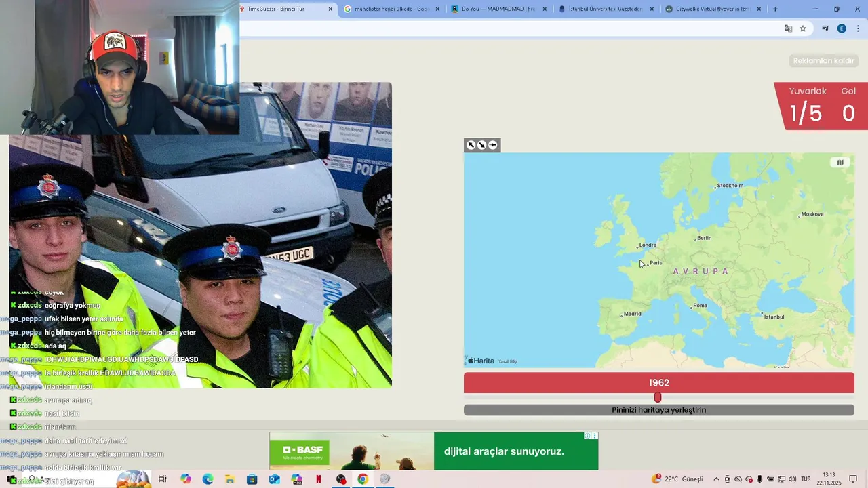
Task: Open a new browser tab
Action: coord(775,9)
